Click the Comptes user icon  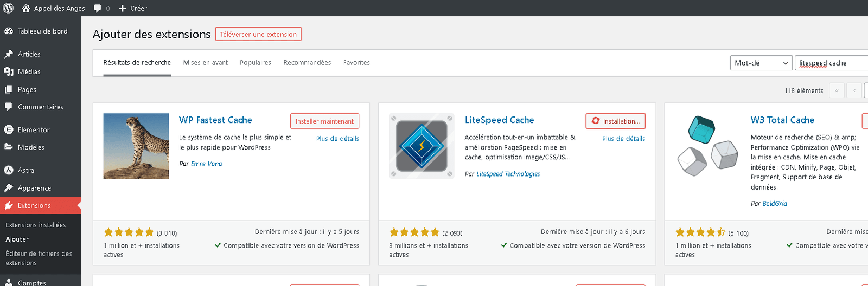point(9,283)
